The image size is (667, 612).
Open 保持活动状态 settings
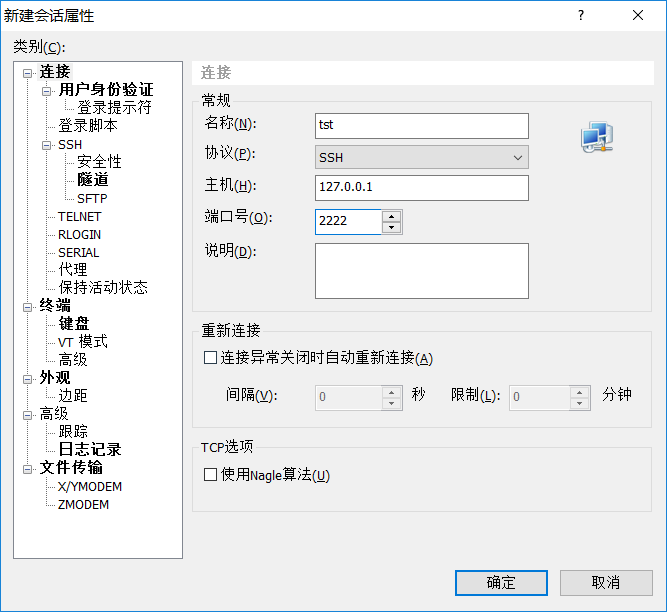point(103,287)
